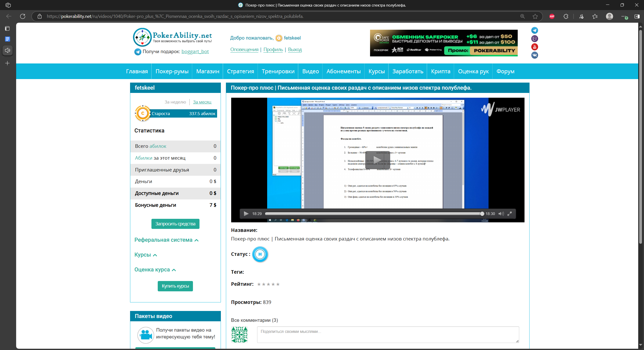Click the SafePoker exchange banner
Viewport: 644px width, 350px height.
pyautogui.click(x=444, y=43)
